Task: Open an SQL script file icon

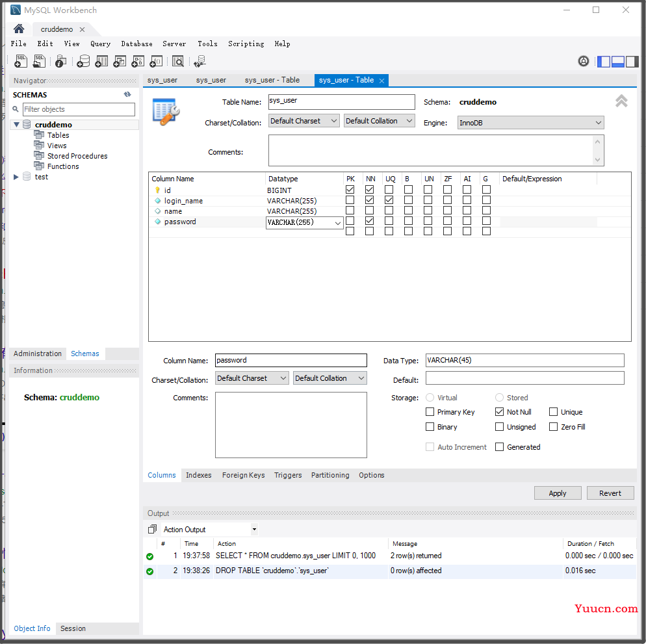Action: tap(39, 61)
